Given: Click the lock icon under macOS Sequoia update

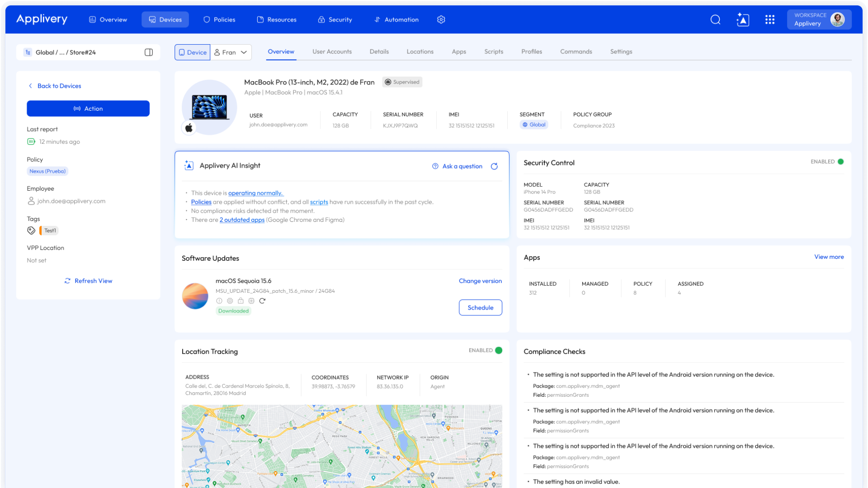Looking at the screenshot, I should tap(241, 300).
